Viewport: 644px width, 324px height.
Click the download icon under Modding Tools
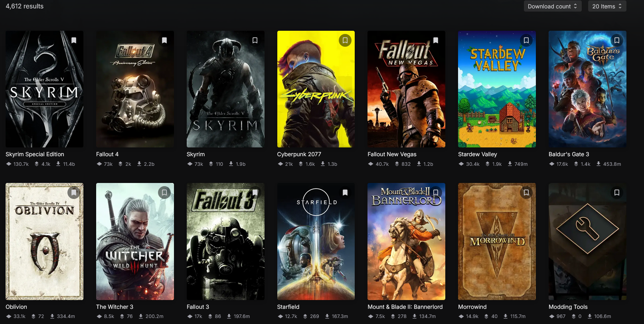(x=590, y=316)
